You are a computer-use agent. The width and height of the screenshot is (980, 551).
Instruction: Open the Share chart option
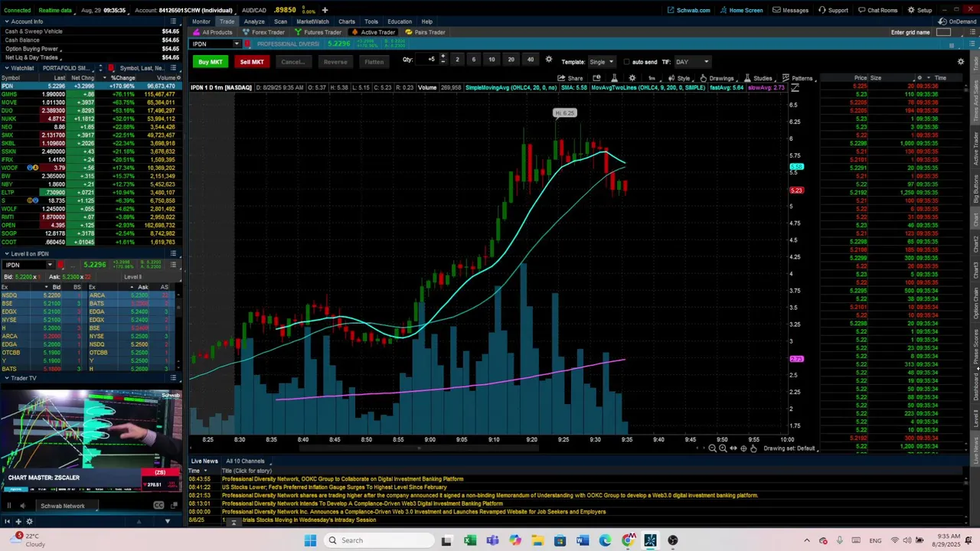point(570,78)
